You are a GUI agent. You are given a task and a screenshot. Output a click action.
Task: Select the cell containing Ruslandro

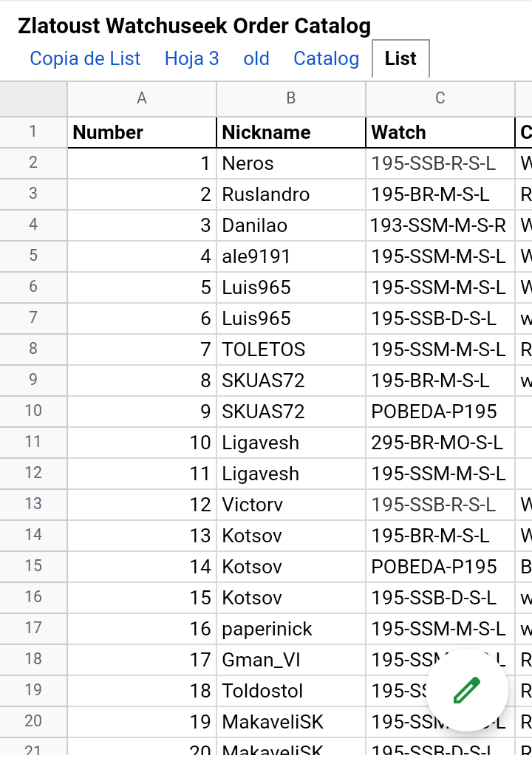(x=291, y=194)
